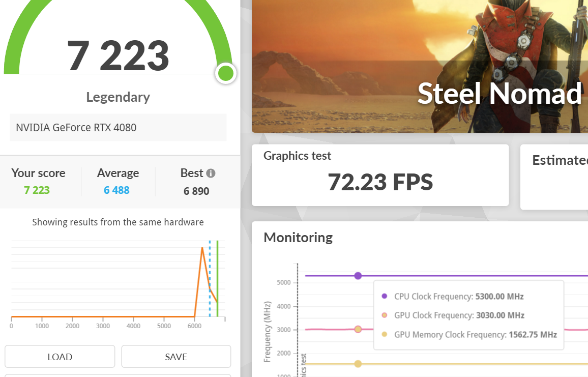The height and width of the screenshot is (377, 588).
Task: Click the green score gauge knob
Action: 225,73
